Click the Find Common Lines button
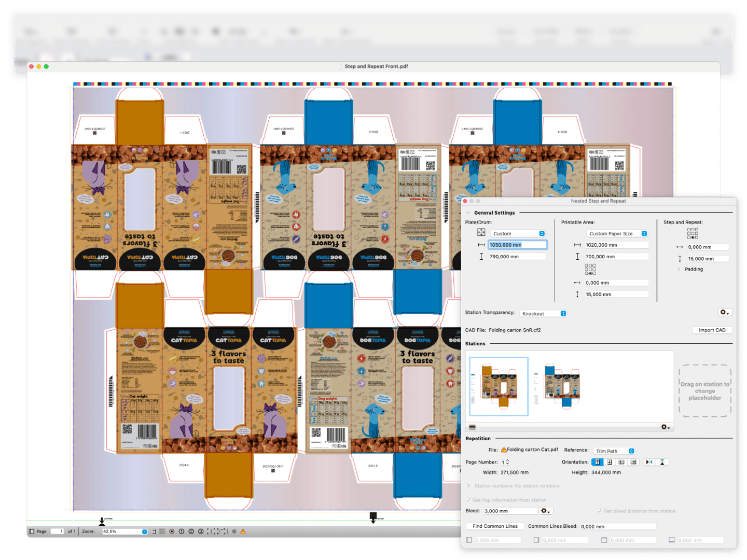747x560 pixels. [495, 526]
